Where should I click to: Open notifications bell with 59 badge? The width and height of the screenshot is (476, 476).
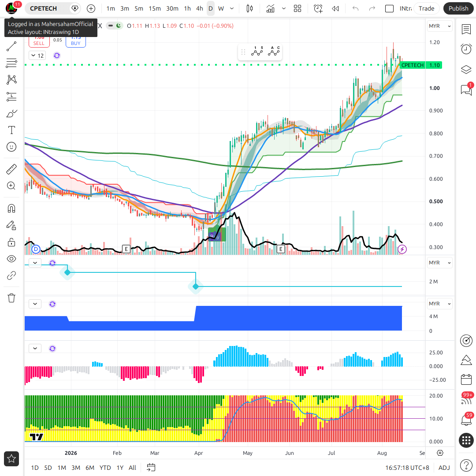[x=466, y=420]
